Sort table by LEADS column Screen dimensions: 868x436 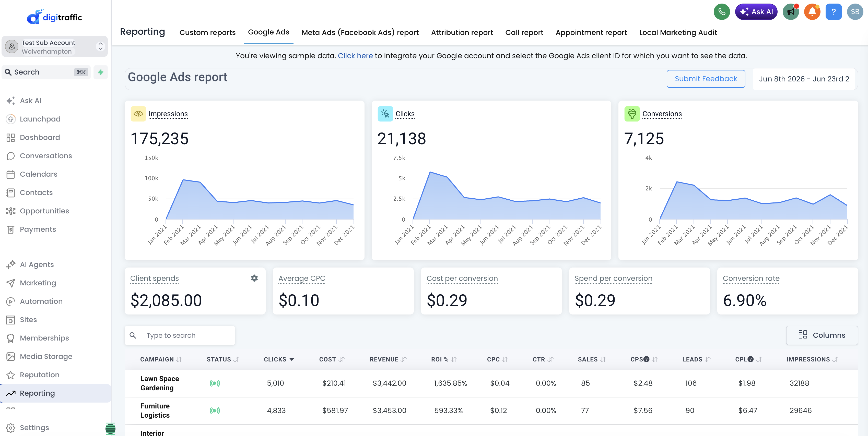pyautogui.click(x=696, y=359)
